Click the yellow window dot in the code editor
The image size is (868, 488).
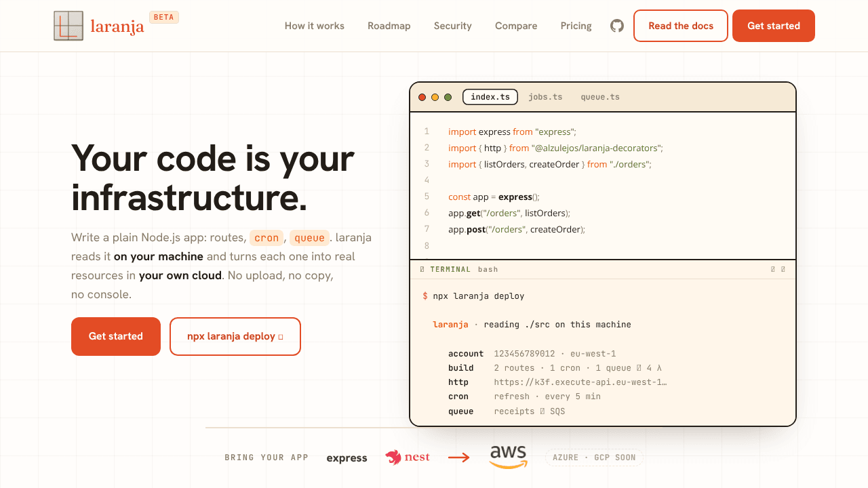pyautogui.click(x=435, y=97)
